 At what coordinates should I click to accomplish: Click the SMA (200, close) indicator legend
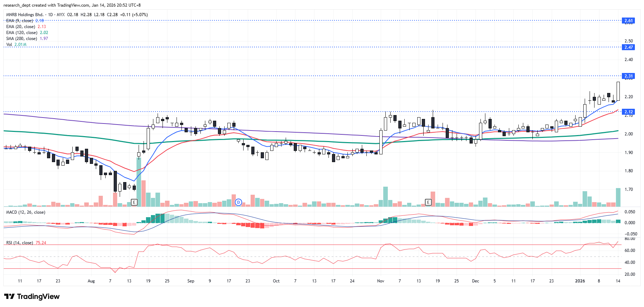pyautogui.click(x=22, y=39)
